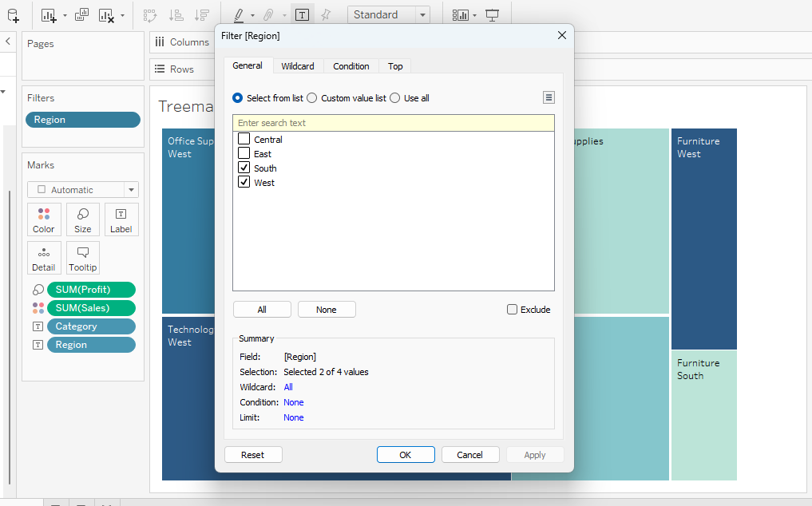The image size is (812, 506).
Task: Open the Automatic mark type dropdown
Action: coord(129,189)
